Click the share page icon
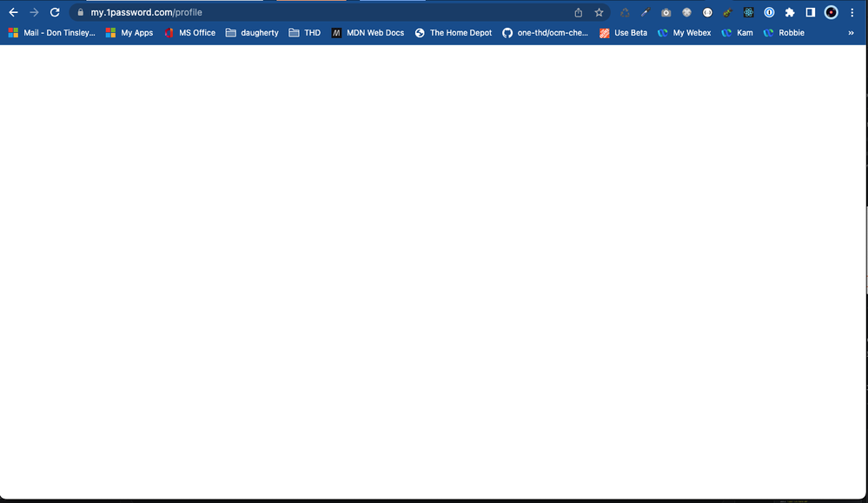 point(579,12)
